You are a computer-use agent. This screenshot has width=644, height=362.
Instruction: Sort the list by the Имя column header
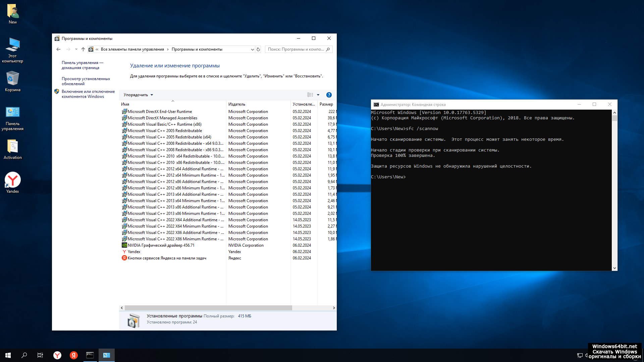coord(125,104)
